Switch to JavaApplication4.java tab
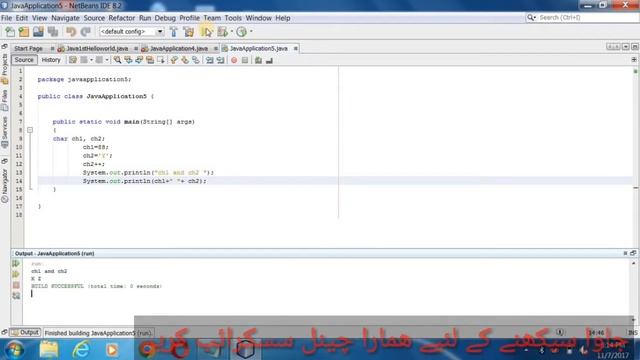 point(179,48)
